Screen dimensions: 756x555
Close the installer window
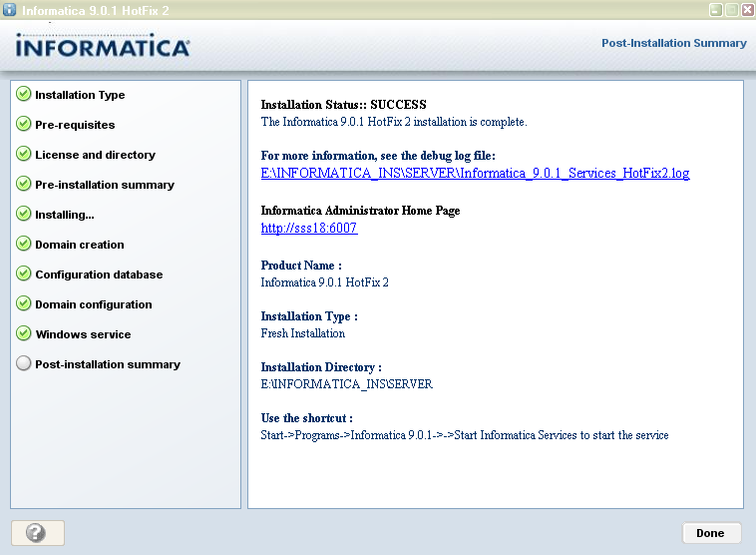[748, 10]
